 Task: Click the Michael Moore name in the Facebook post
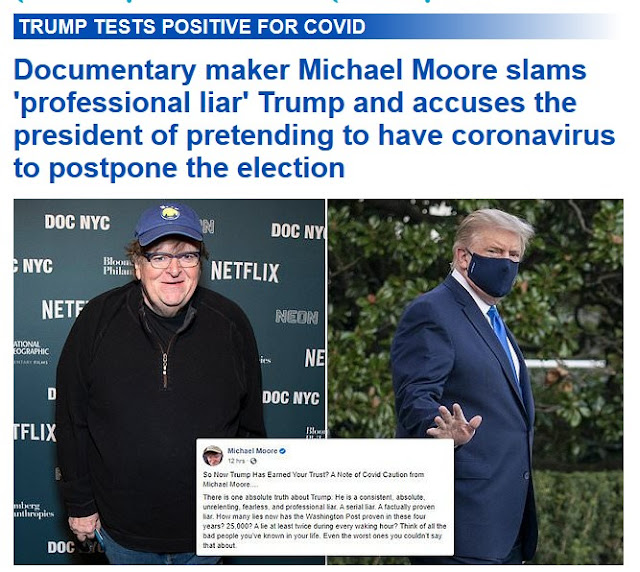pyautogui.click(x=252, y=451)
